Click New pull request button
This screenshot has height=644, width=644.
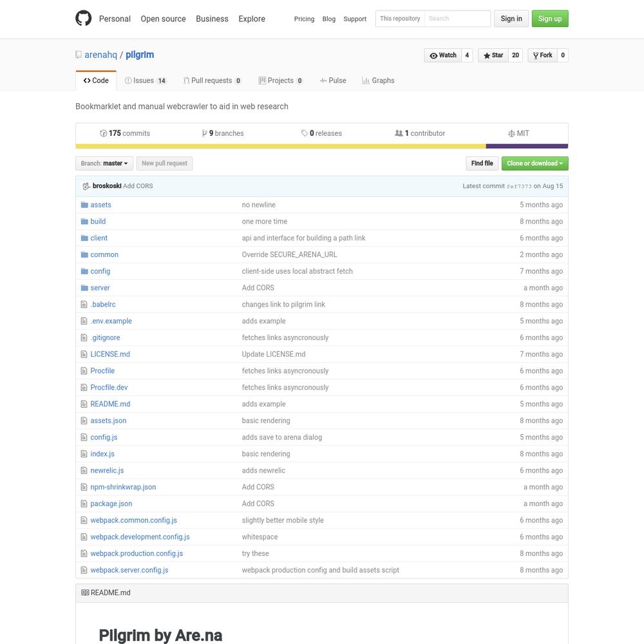pos(164,164)
